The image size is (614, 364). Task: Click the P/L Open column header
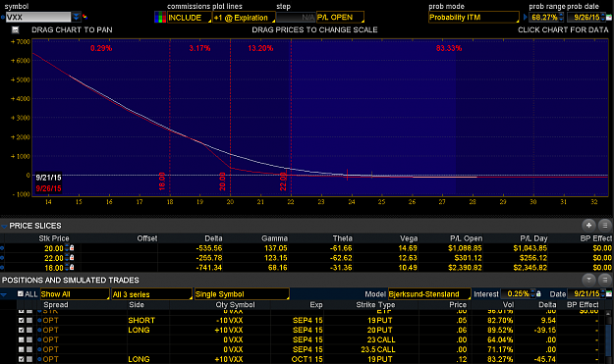[x=466, y=238]
